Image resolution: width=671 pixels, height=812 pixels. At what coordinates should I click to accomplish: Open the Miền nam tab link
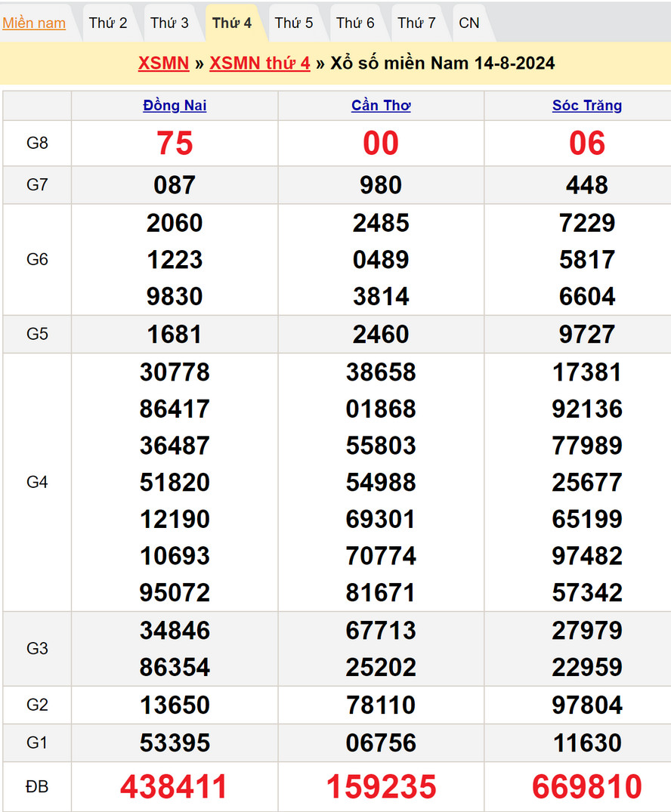(34, 23)
